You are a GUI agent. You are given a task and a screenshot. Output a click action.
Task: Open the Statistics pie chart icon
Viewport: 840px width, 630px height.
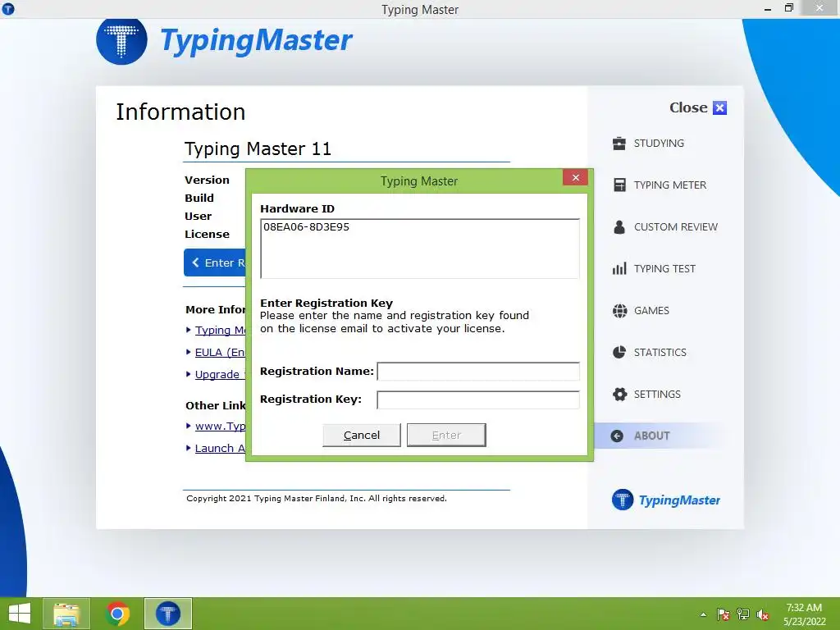tap(619, 353)
